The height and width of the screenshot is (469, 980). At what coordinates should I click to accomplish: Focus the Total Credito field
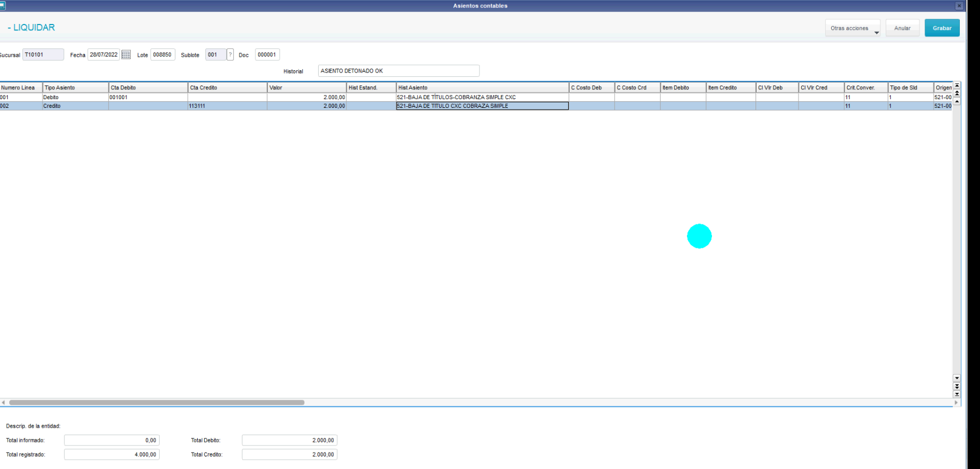pos(290,454)
